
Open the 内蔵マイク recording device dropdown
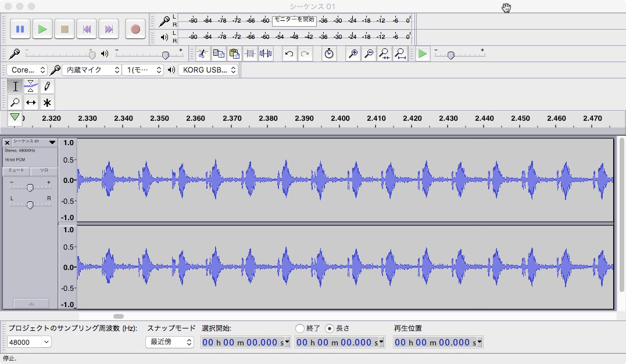click(91, 70)
